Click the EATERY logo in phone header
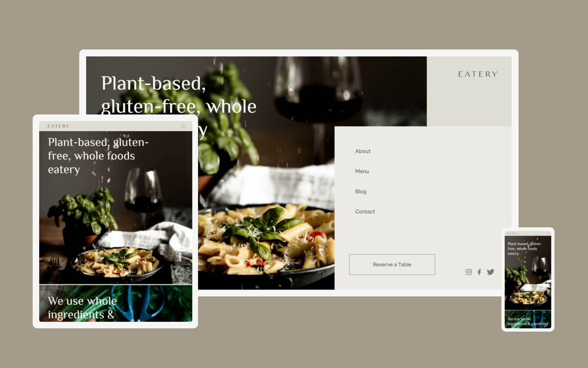This screenshot has width=588, height=368. coord(512,233)
